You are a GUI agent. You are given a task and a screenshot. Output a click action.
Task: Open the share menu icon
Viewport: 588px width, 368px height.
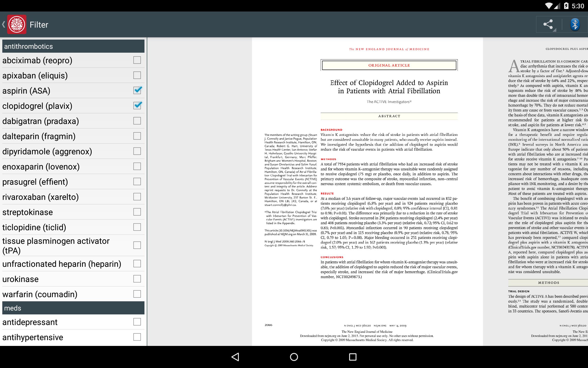[548, 24]
